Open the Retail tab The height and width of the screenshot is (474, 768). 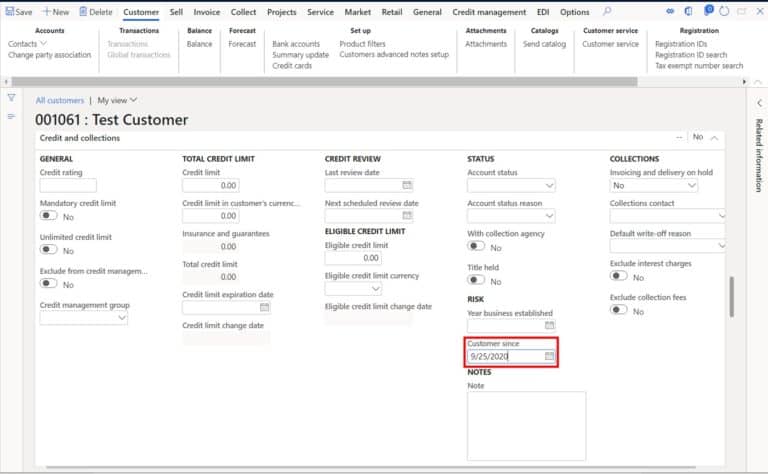point(392,12)
